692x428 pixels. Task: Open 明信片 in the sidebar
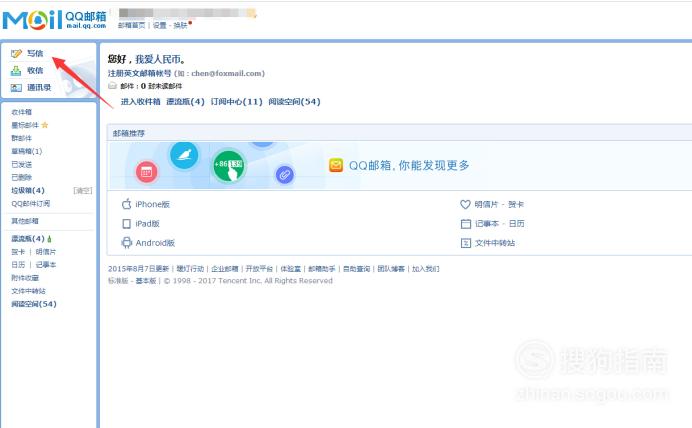click(x=46, y=252)
